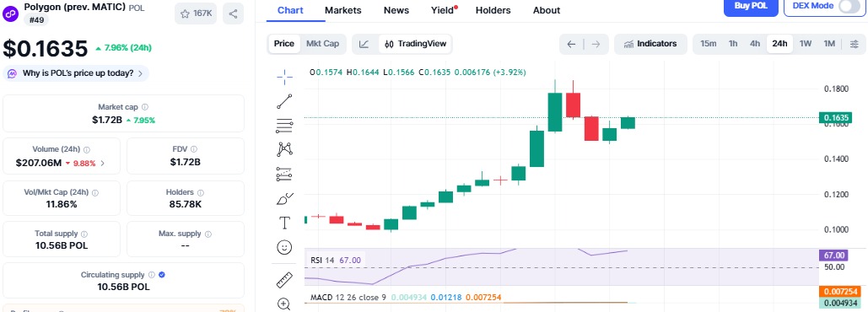
Task: Select the ruler measure tool
Action: pyautogui.click(x=284, y=280)
